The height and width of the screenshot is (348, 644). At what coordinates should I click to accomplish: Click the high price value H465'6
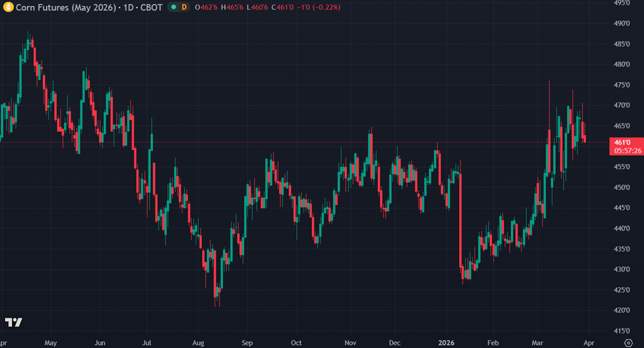click(230, 7)
